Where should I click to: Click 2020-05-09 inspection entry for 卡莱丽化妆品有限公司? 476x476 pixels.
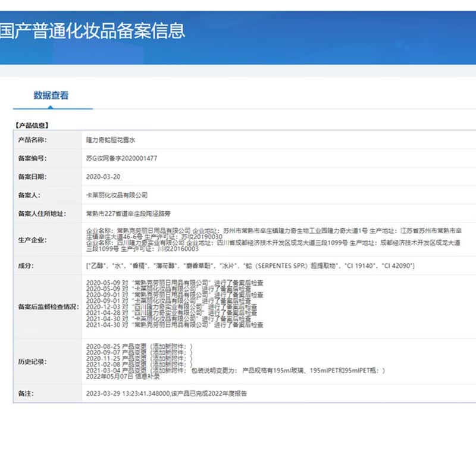pos(168,289)
